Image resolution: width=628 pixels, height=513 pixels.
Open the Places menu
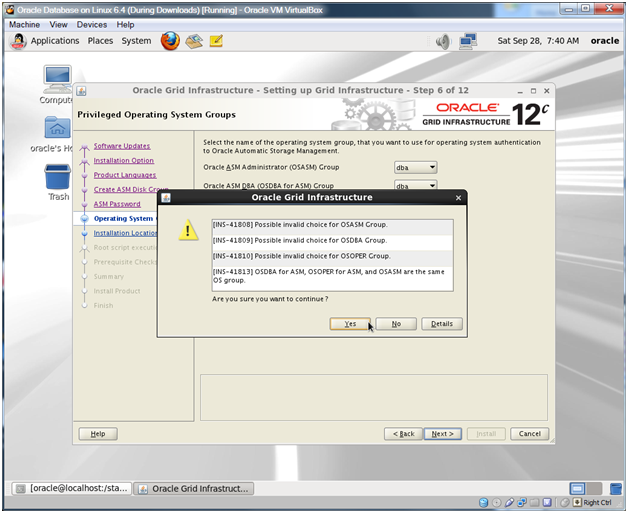(100, 41)
